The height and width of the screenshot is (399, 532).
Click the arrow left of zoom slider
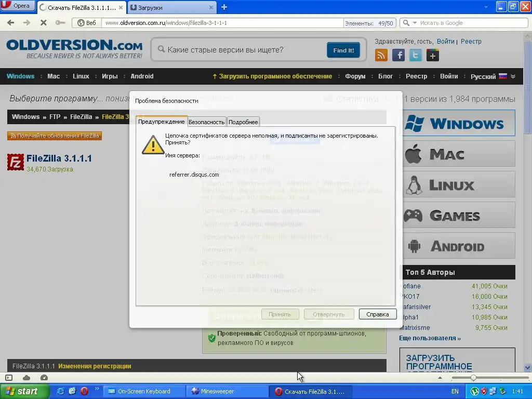click(440, 378)
